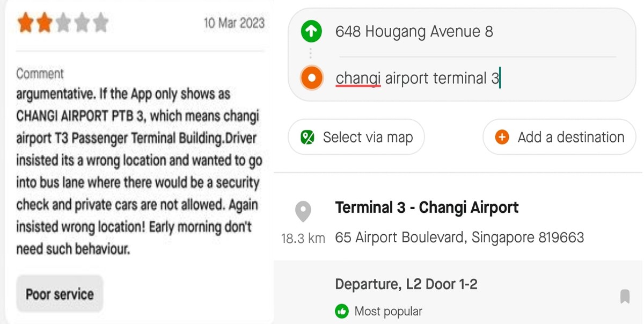Screen dimensions: 644x324
Task: Toggle the Poor service feedback tag
Action: click(x=59, y=293)
